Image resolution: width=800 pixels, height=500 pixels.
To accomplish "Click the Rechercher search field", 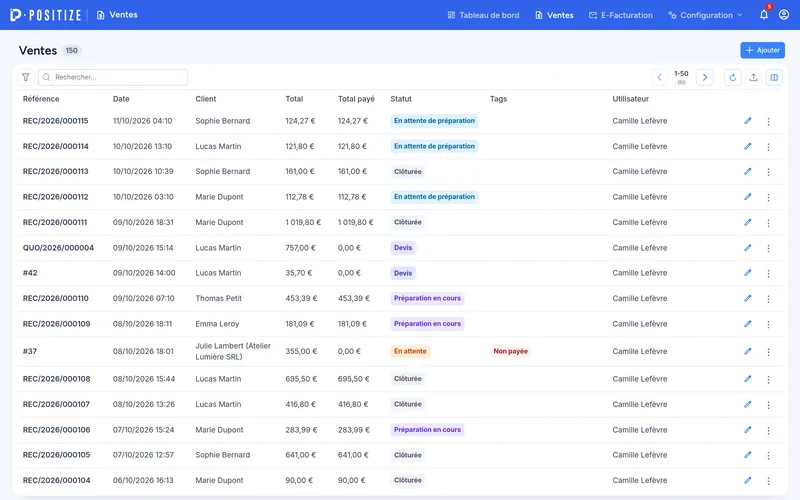I will [x=113, y=77].
